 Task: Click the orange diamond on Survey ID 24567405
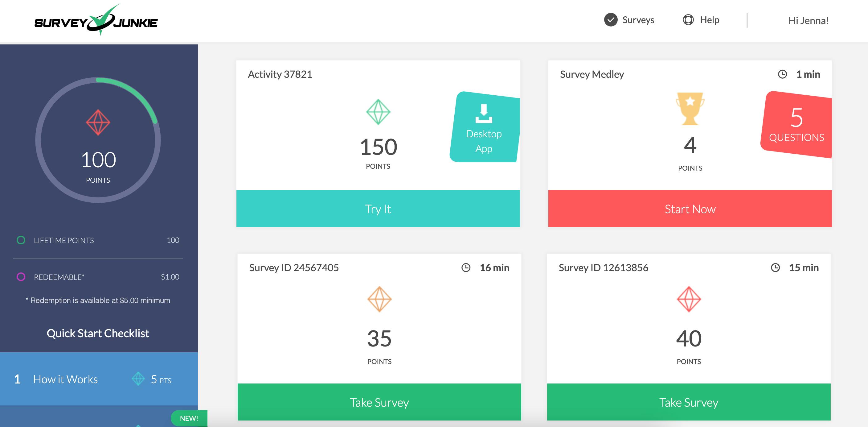point(379,299)
